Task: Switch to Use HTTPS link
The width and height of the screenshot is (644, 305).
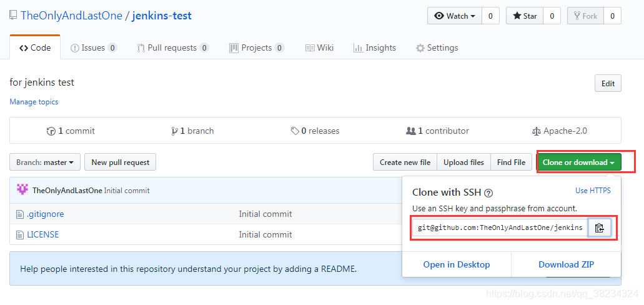Action: [x=593, y=191]
